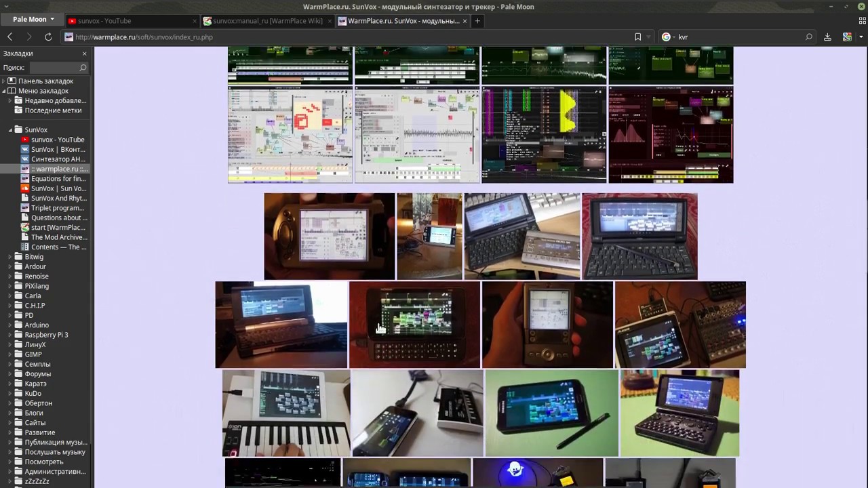Open the 'SunVox | ВКонт...' bookmark
Screen dimensions: 868x488
(53, 150)
